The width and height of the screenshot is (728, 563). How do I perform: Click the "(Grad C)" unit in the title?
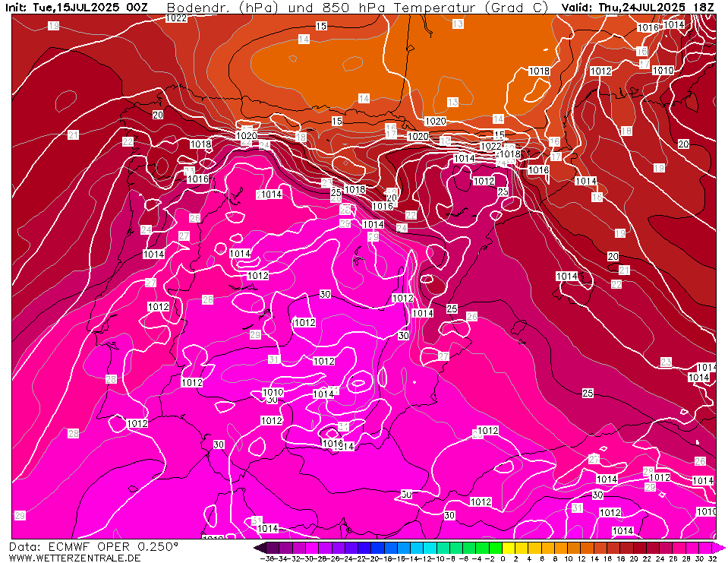[515, 8]
